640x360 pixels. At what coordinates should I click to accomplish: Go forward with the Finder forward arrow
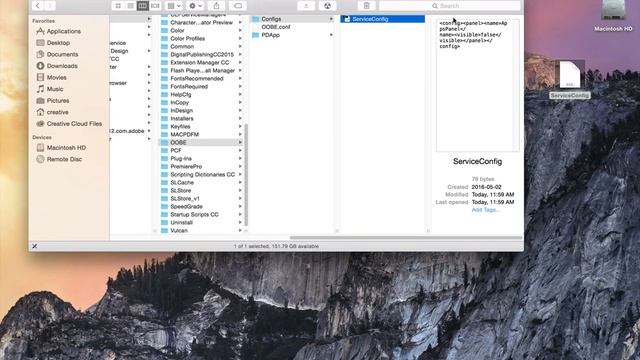click(49, 6)
